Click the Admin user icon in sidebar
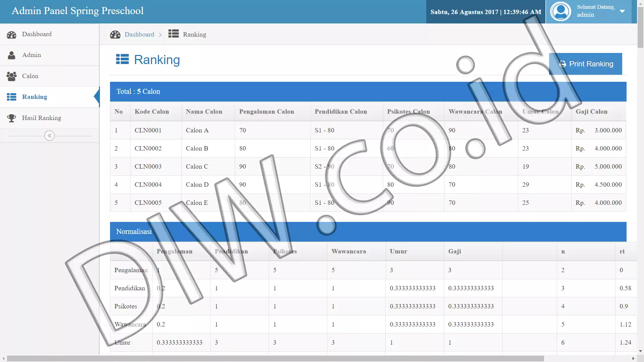 click(x=11, y=55)
